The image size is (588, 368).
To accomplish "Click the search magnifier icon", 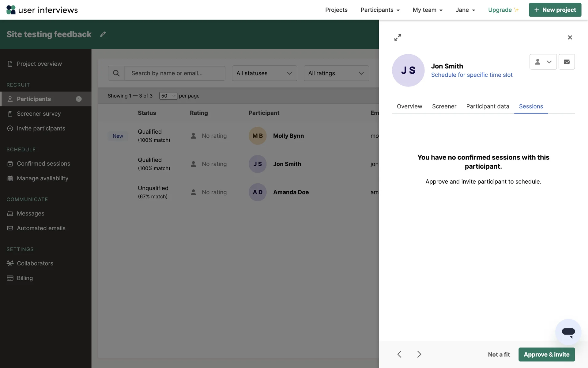I will (x=116, y=73).
